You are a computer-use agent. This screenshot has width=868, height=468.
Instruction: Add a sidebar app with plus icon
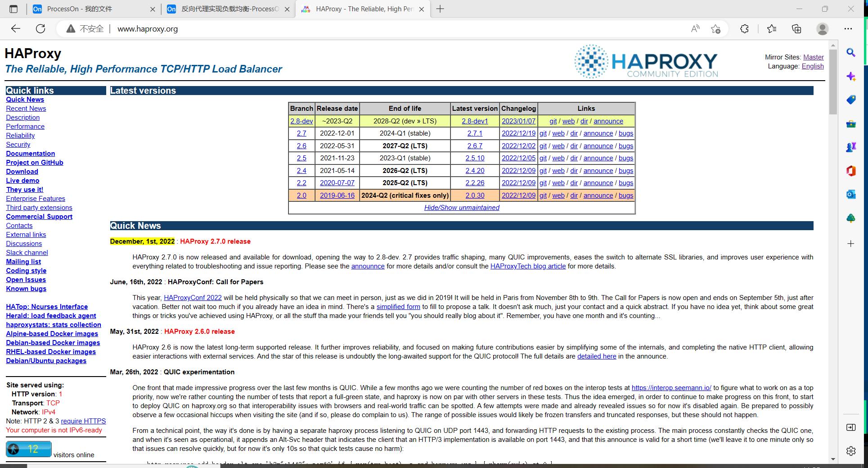[x=851, y=244]
